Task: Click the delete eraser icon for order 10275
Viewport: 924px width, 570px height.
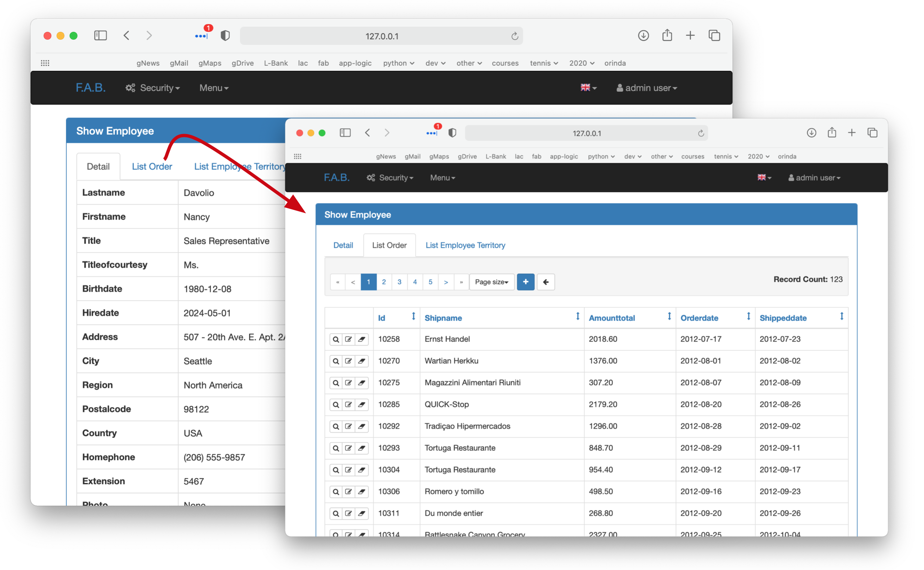Action: (362, 383)
